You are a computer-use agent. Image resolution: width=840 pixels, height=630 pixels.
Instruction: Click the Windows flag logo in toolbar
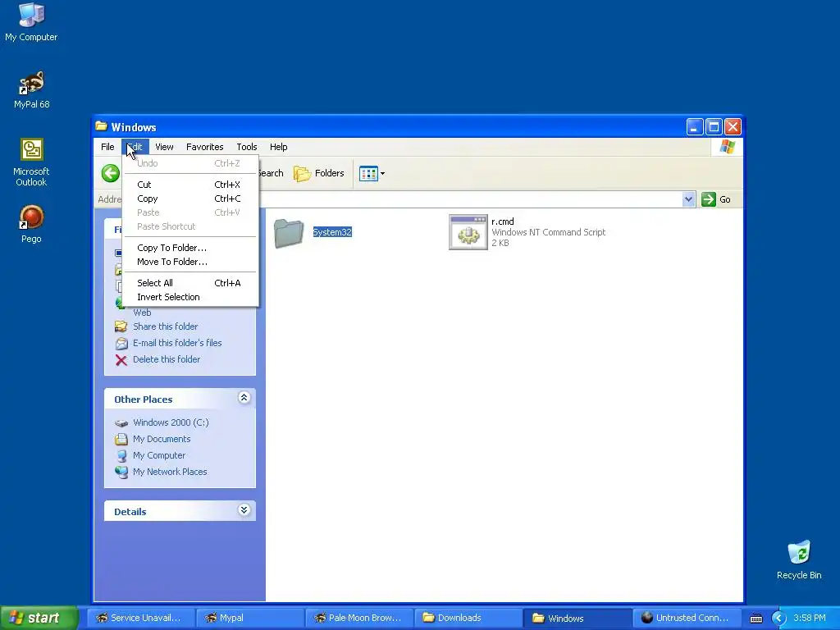[x=728, y=147]
